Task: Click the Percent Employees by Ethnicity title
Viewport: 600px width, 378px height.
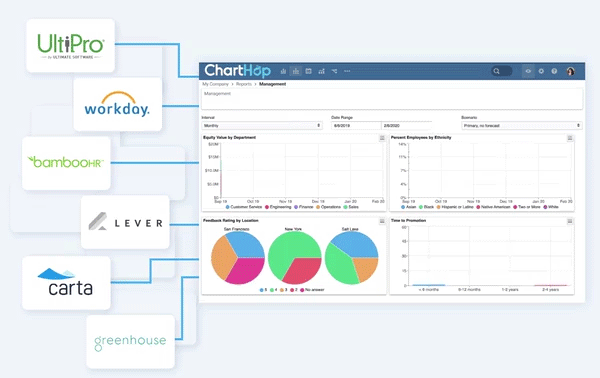Action: coord(421,137)
